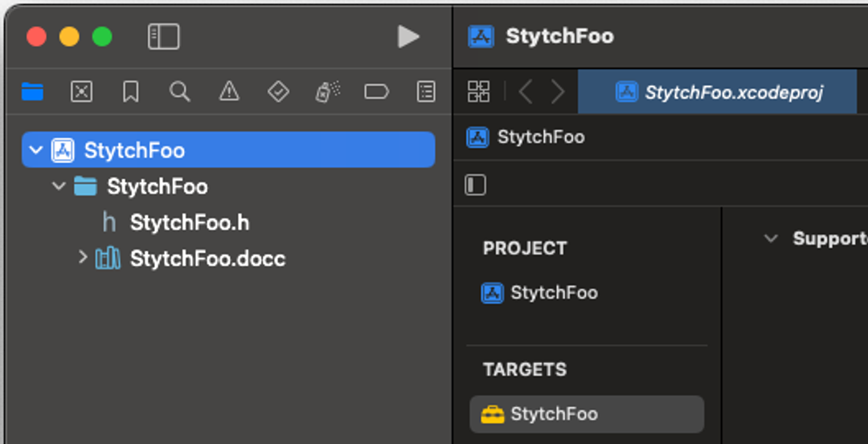Collapse the StytchFoo project root
The height and width of the screenshot is (444, 868).
click(x=36, y=150)
